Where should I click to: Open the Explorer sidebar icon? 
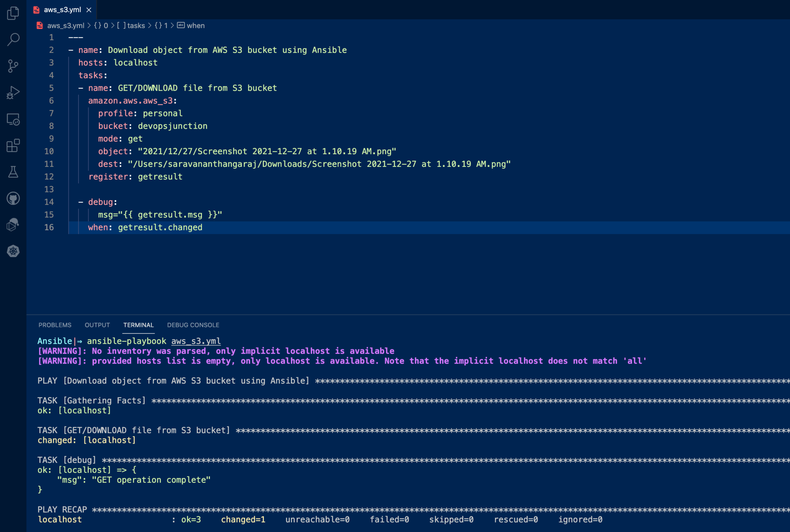pyautogui.click(x=13, y=13)
